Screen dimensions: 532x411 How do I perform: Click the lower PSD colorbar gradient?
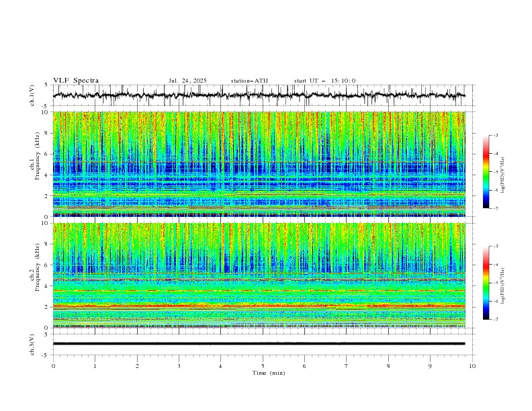point(486,283)
